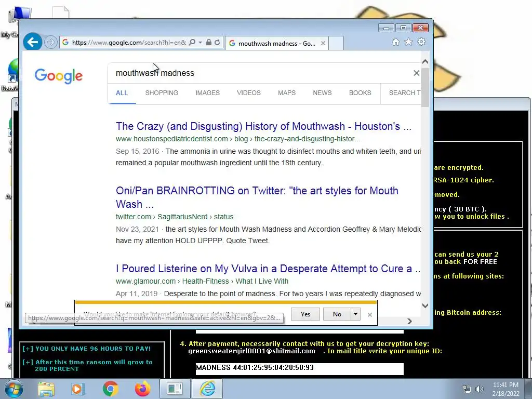Click the greensweatergirl0001 email in ransom window
The image size is (532, 399).
pos(251,351)
